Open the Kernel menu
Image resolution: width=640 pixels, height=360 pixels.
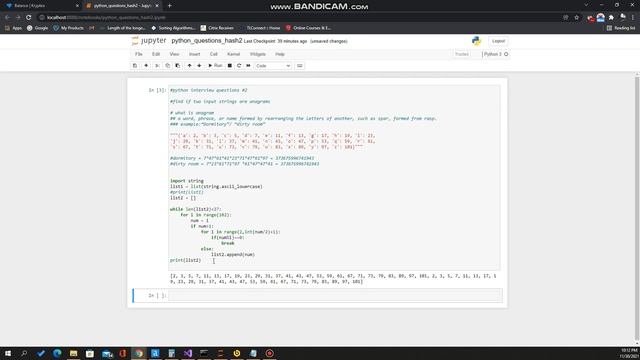[x=233, y=54]
